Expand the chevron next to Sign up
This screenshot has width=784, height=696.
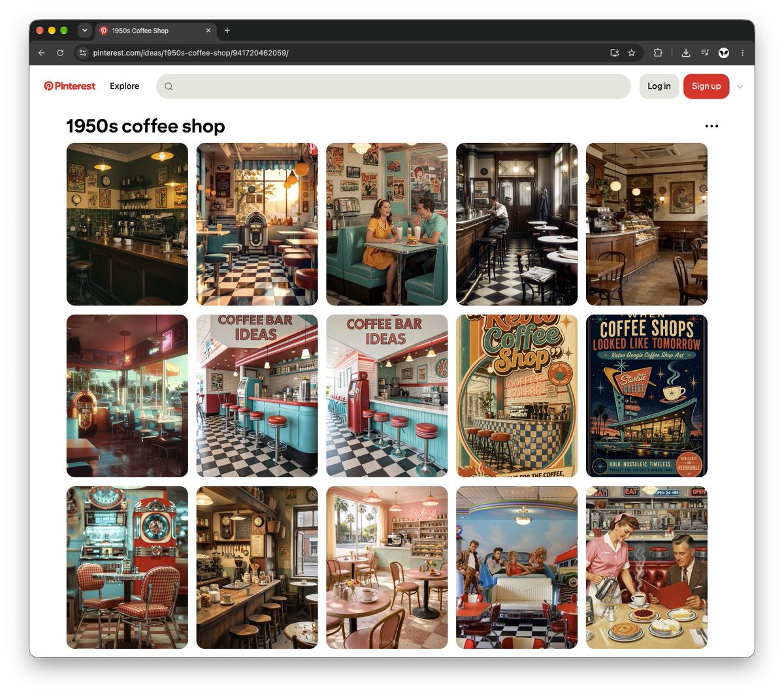(x=740, y=86)
